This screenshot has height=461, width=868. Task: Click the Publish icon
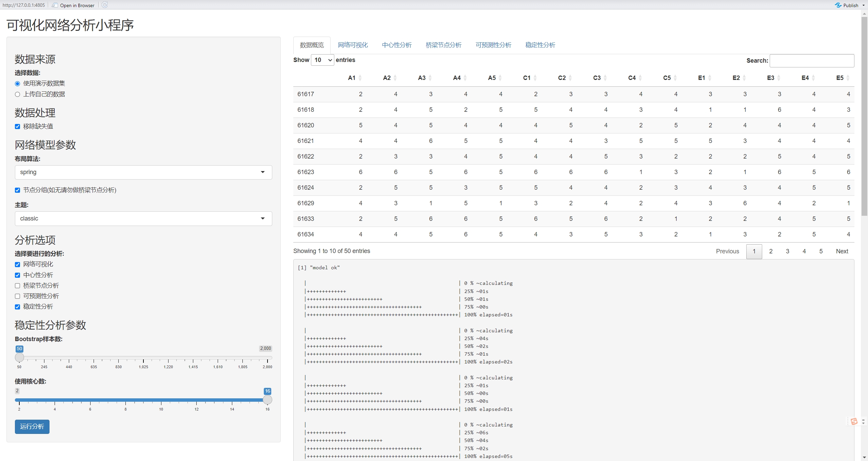pyautogui.click(x=838, y=5)
